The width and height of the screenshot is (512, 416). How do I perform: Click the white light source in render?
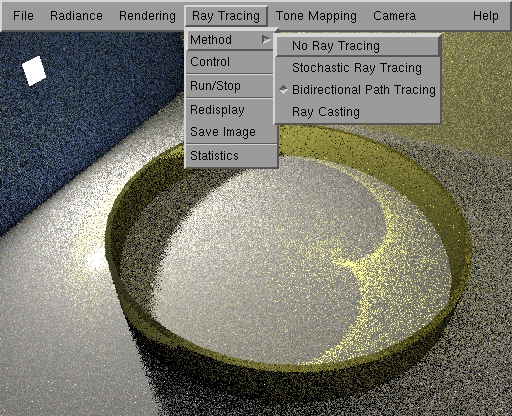tap(34, 71)
